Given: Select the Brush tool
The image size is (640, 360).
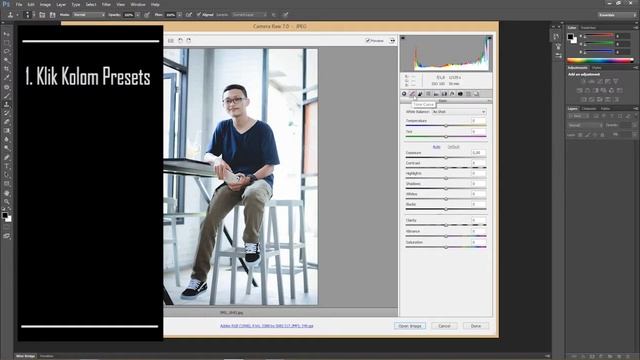Looking at the screenshot, I should 7,96.
